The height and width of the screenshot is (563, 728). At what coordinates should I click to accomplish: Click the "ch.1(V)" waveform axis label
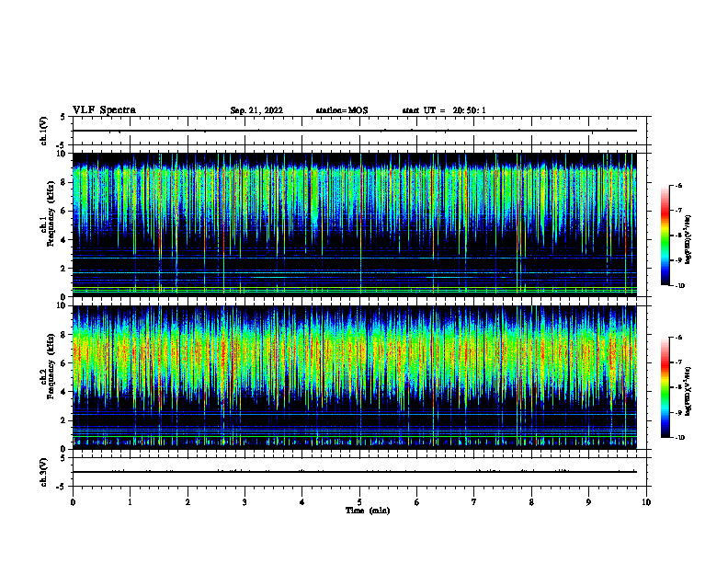click(x=44, y=131)
